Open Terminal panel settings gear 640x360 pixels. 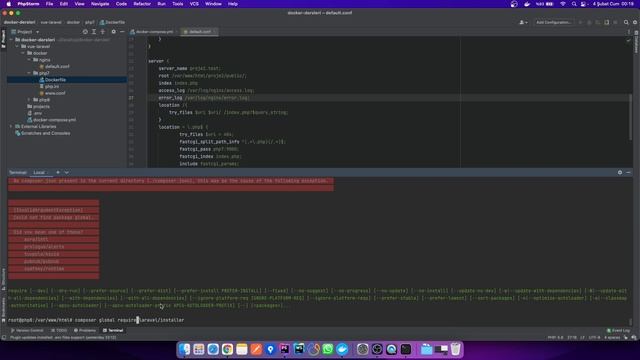620,172
